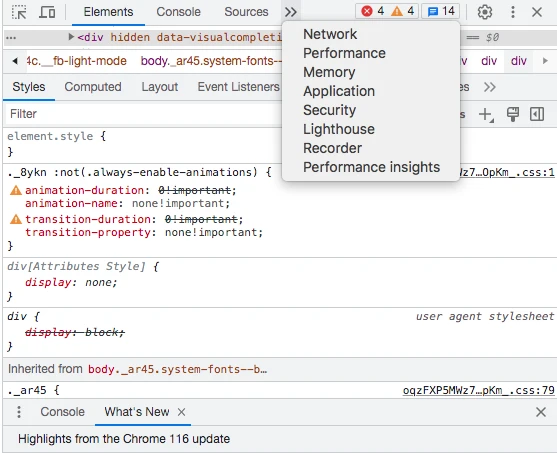Toggle element classes paintbrush icon
Screen dimensions: 557x453
[513, 114]
